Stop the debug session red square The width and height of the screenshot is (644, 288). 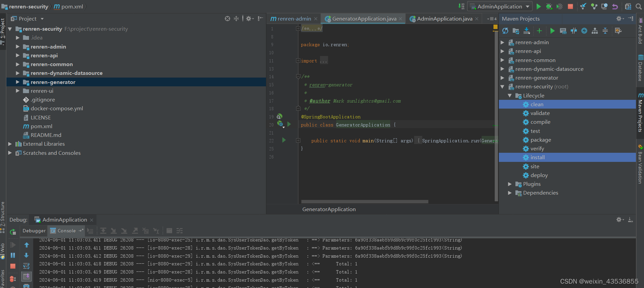13,266
